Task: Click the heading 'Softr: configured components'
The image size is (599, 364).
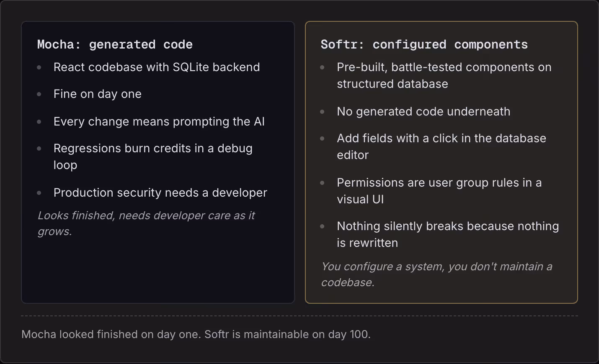Action: (424, 44)
